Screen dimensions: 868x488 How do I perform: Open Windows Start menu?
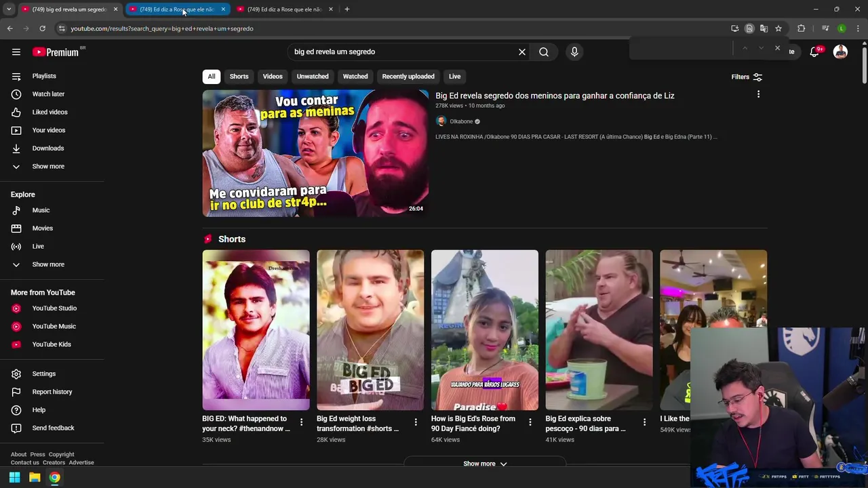point(14,477)
